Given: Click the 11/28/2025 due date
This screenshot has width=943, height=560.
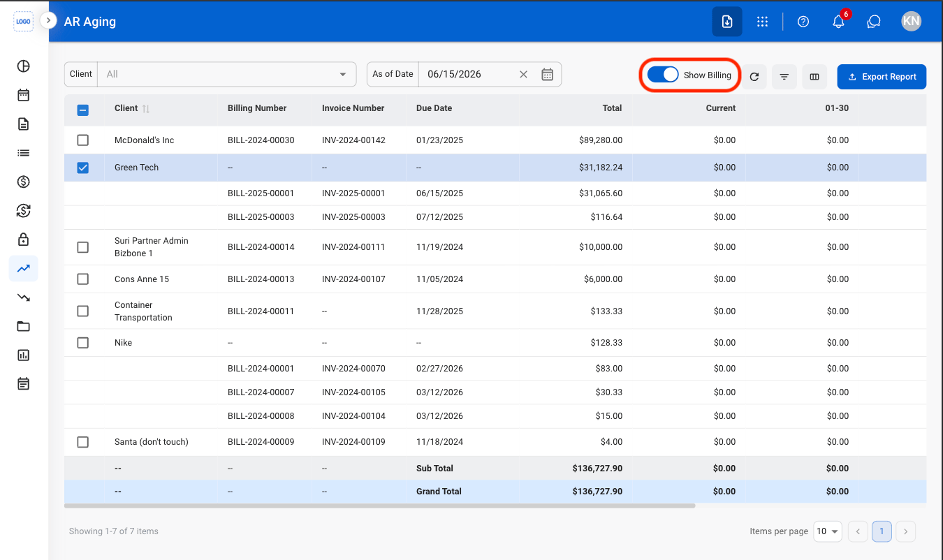Looking at the screenshot, I should click(x=440, y=311).
